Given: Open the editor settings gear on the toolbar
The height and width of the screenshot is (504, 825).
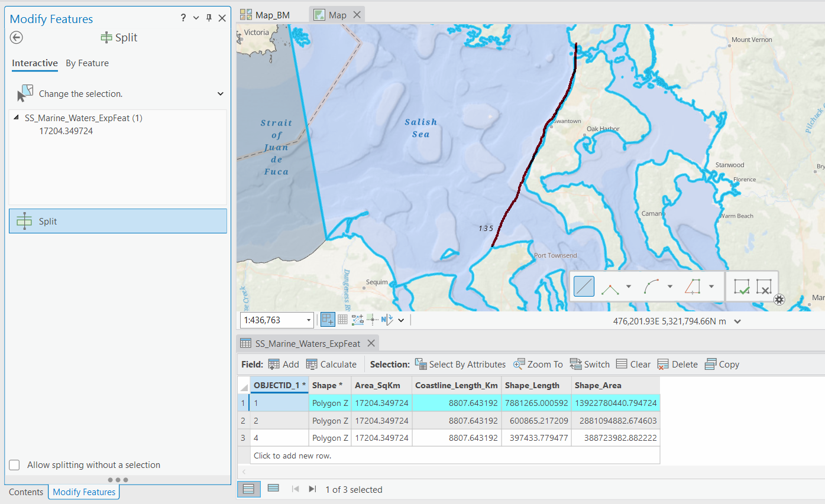Looking at the screenshot, I should tap(779, 300).
